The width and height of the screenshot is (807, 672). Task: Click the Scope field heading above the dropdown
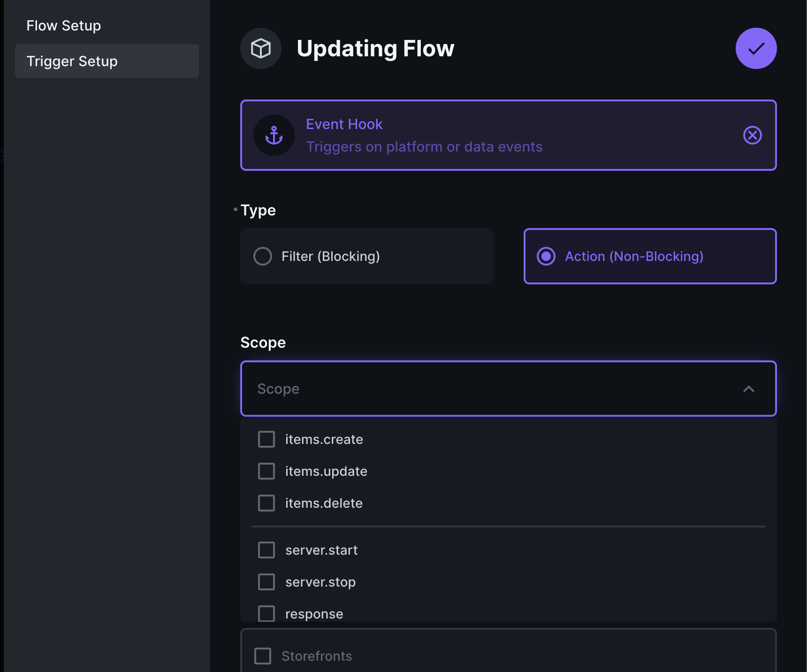(x=263, y=343)
